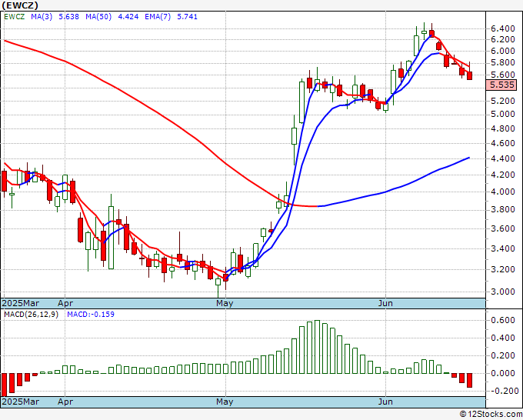Click the Apr label on price chart axis
This screenshot has width=523, height=420.
tap(65, 303)
